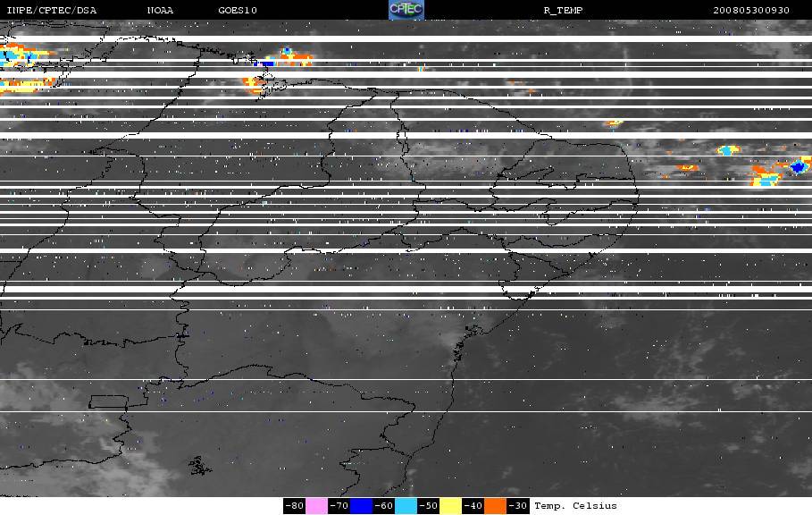Select the NOAA label in the header

(160, 10)
